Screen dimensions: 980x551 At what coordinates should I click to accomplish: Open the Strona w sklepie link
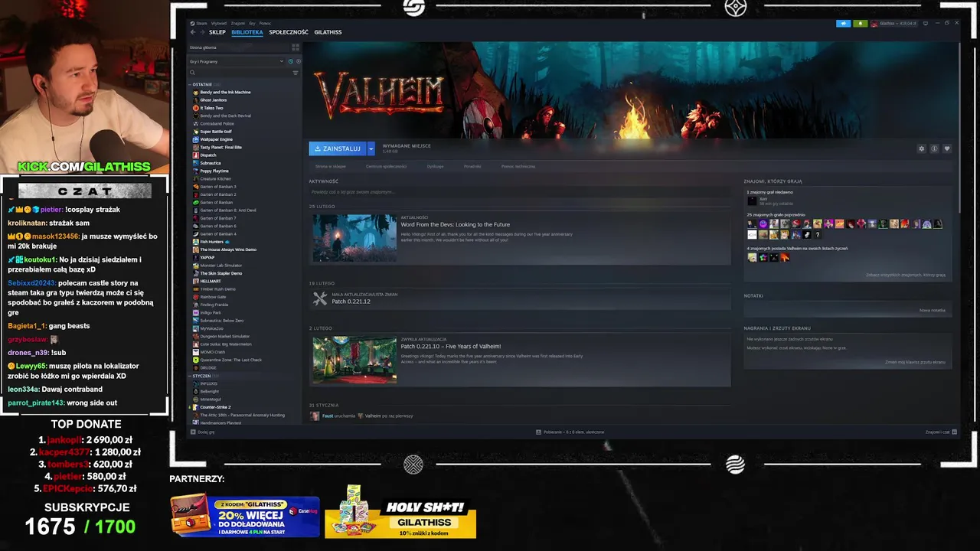(331, 166)
